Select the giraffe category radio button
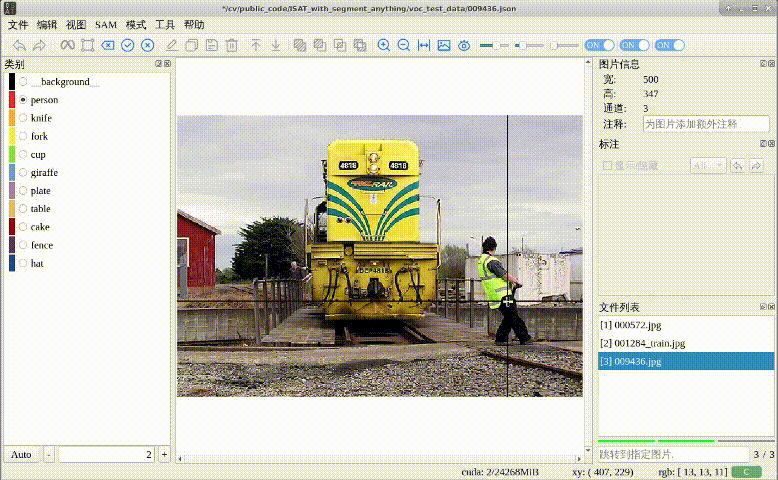 click(x=23, y=172)
